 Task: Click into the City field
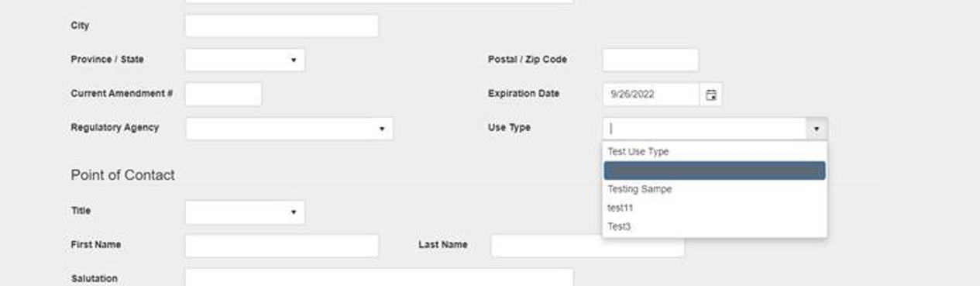pyautogui.click(x=282, y=26)
